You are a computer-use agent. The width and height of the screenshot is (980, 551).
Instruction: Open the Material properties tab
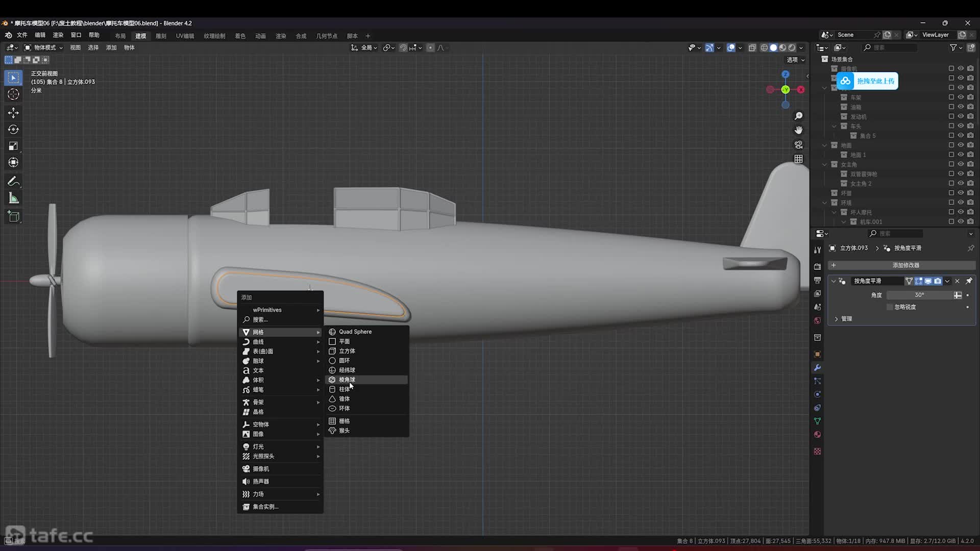(x=817, y=435)
